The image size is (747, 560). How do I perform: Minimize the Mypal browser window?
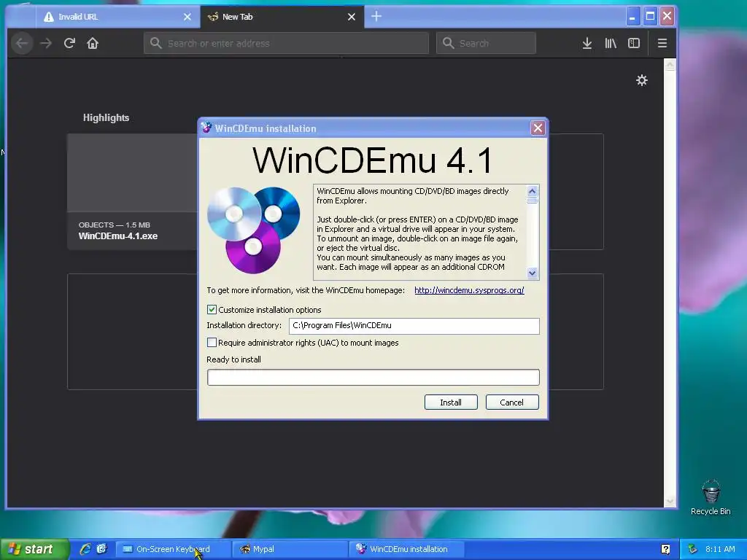[x=632, y=17]
